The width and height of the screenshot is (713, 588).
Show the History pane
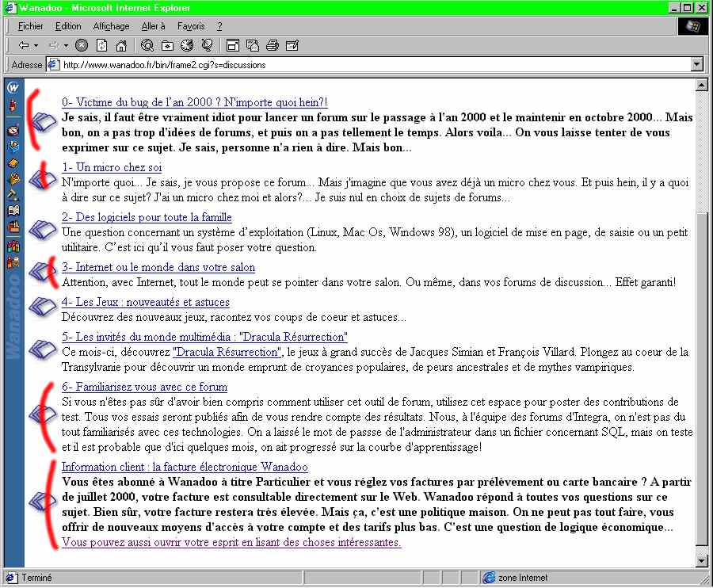(x=187, y=45)
